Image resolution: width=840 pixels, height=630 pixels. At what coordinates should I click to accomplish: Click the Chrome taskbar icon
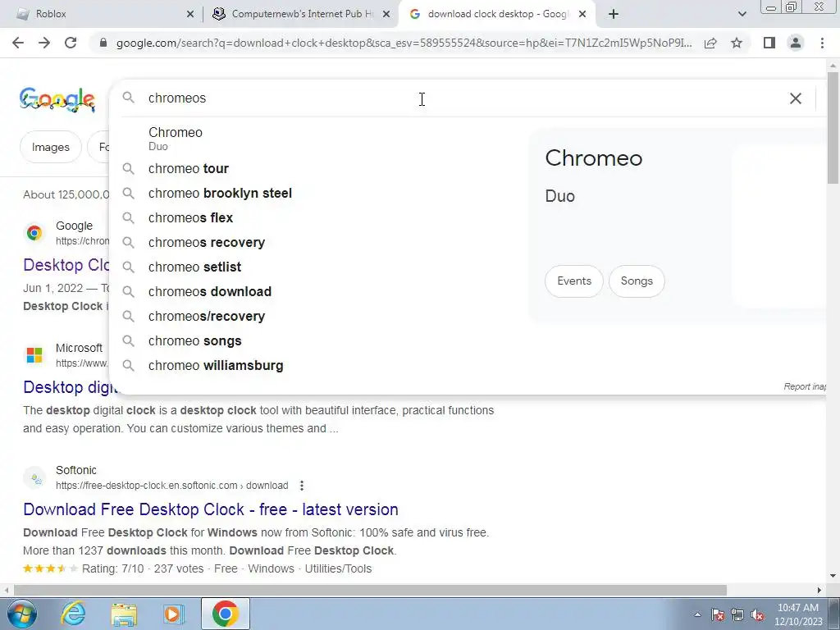[x=225, y=614]
